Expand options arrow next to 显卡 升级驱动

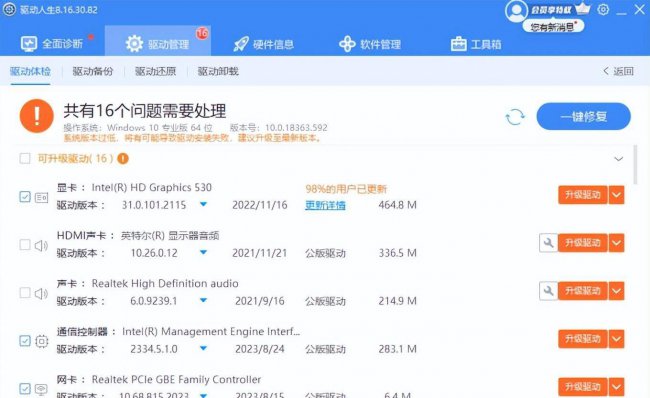(x=616, y=195)
